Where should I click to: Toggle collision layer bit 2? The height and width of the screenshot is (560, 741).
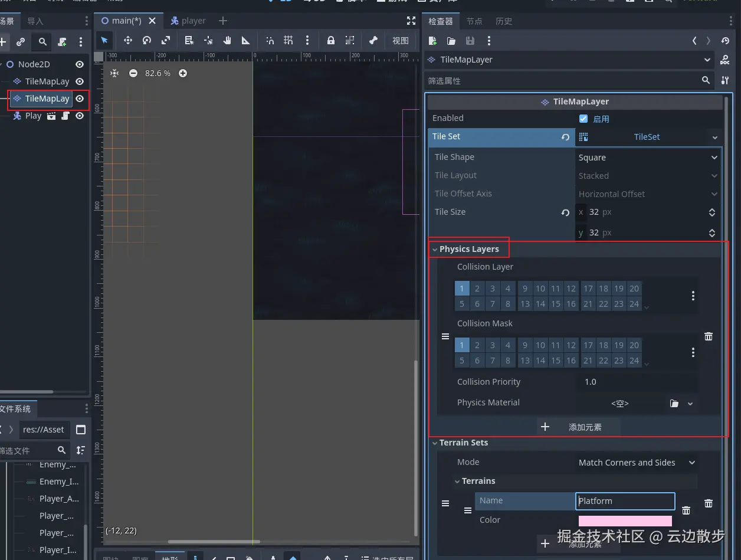coord(477,289)
